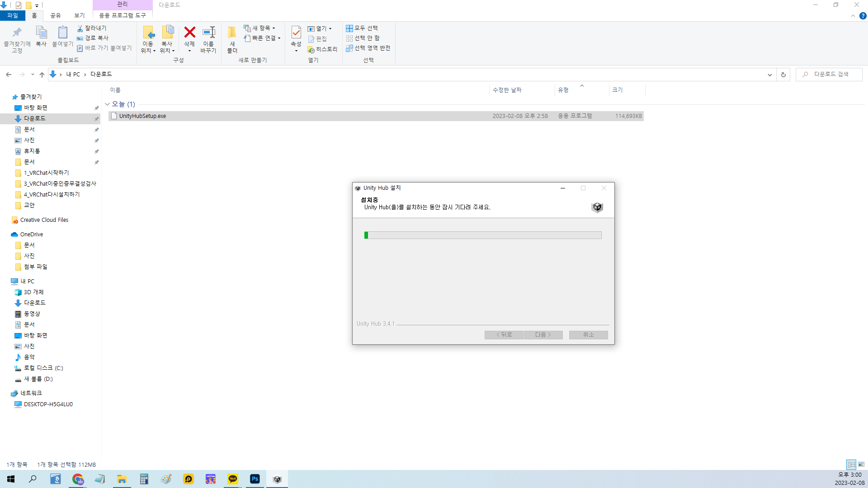Open 1_VRChat시작하기 folder in sidebar
Viewport: 868px width, 488px height.
pyautogui.click(x=46, y=173)
